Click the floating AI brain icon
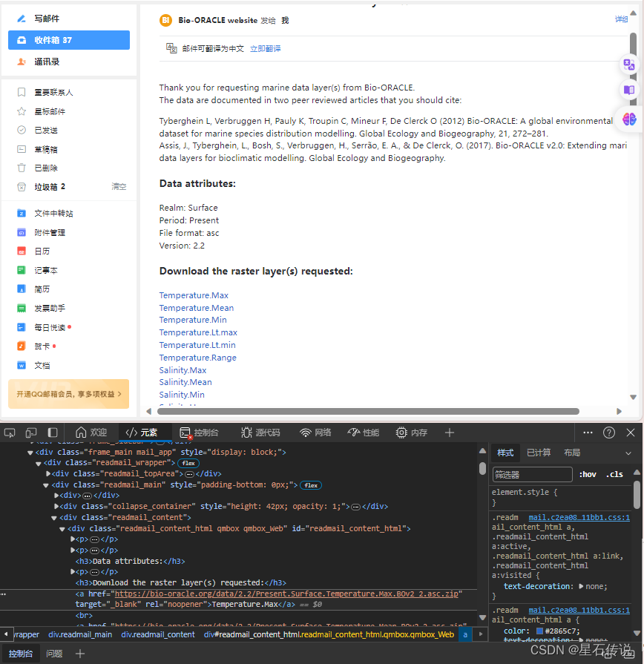644x664 pixels. (629, 119)
